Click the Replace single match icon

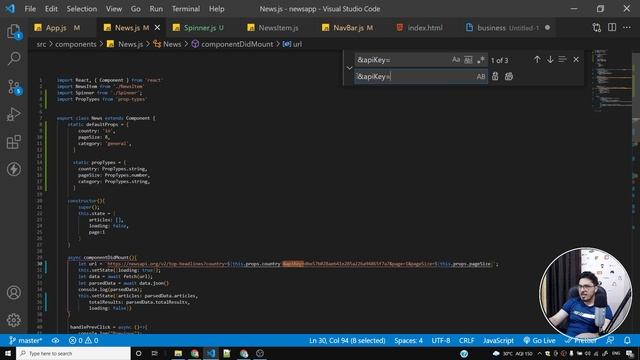click(495, 76)
